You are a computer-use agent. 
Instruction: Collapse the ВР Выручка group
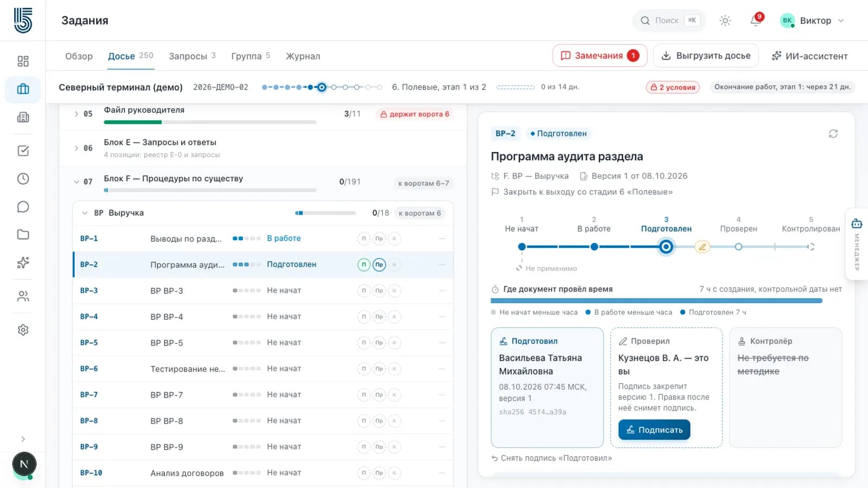coord(85,213)
